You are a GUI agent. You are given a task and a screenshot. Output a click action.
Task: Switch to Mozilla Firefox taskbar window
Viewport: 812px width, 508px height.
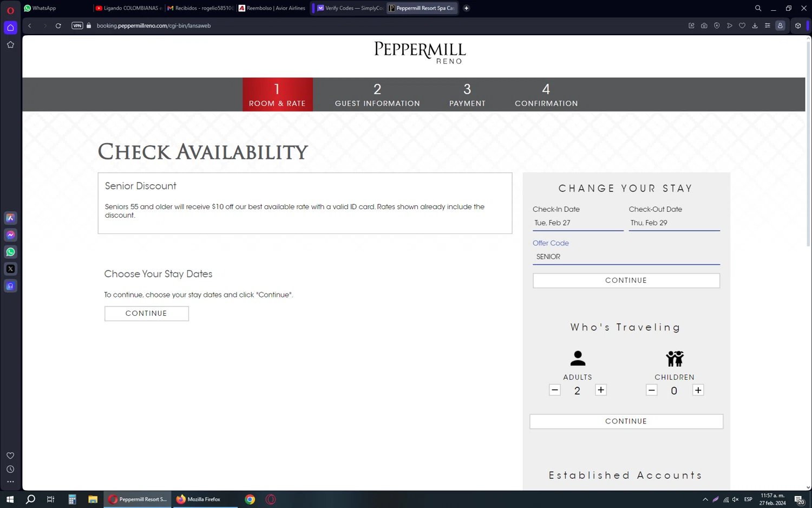(x=205, y=499)
